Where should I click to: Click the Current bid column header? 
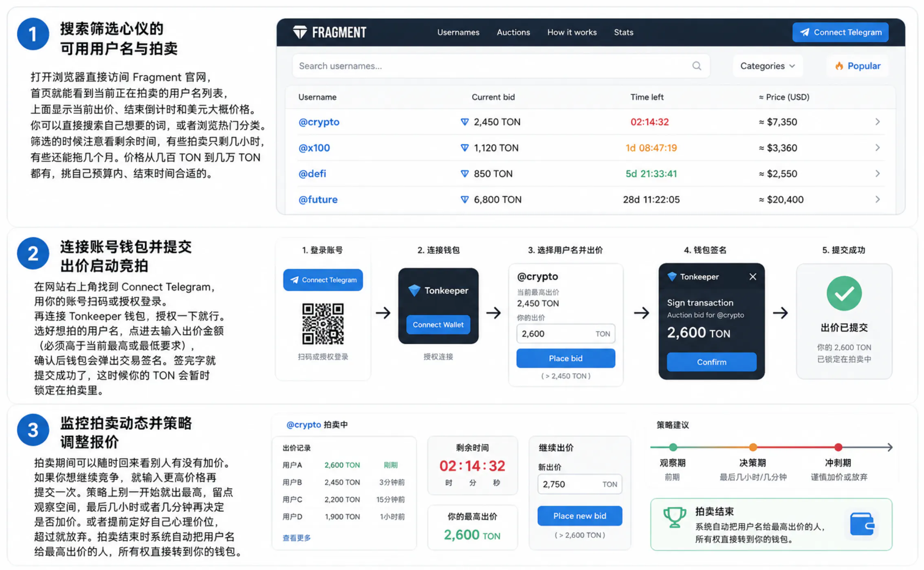pyautogui.click(x=493, y=97)
